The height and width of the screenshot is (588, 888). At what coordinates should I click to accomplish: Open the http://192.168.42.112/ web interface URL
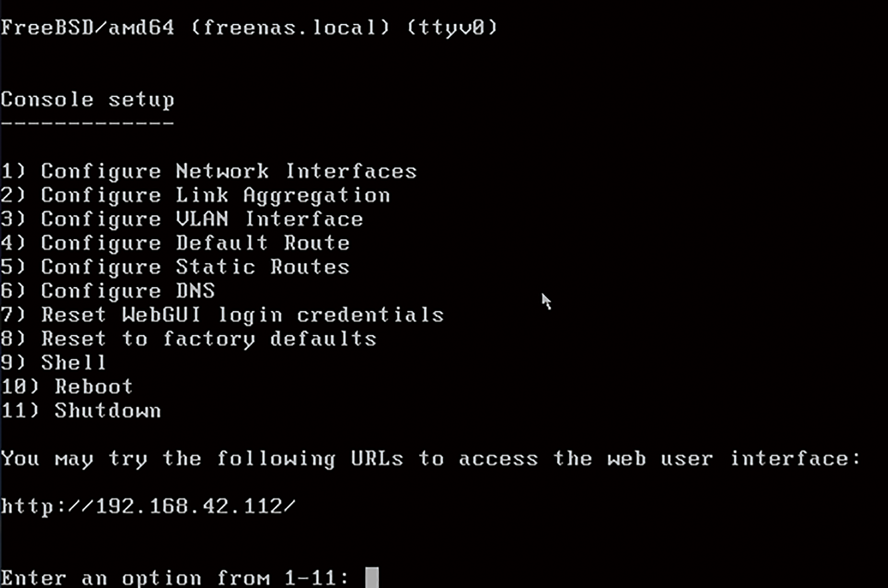click(148, 507)
